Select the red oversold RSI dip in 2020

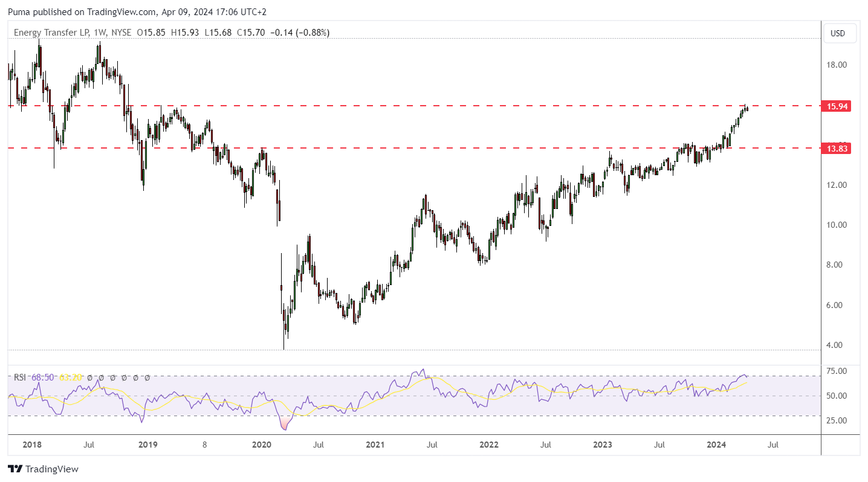(284, 425)
